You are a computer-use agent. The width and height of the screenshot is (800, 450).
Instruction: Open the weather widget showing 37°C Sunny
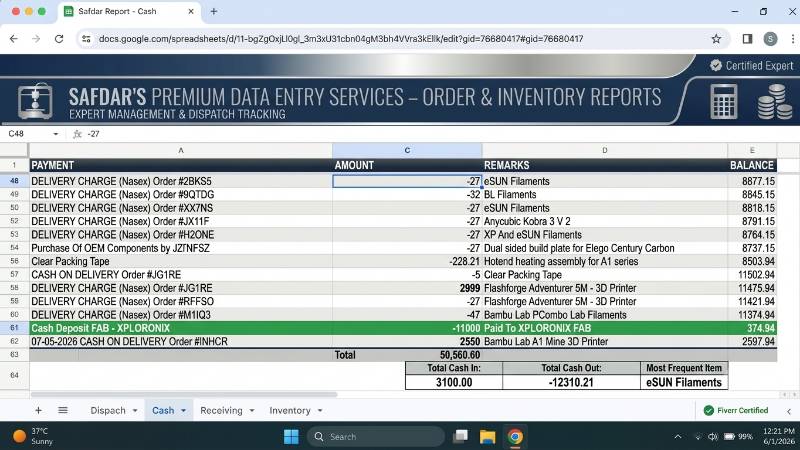point(32,436)
